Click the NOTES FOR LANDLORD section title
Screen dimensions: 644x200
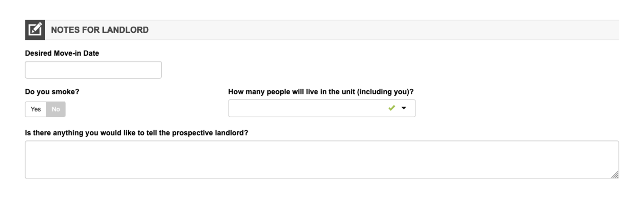99,30
